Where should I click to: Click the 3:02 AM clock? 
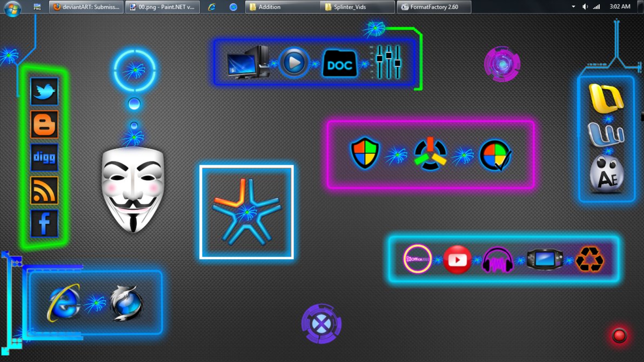(620, 6)
